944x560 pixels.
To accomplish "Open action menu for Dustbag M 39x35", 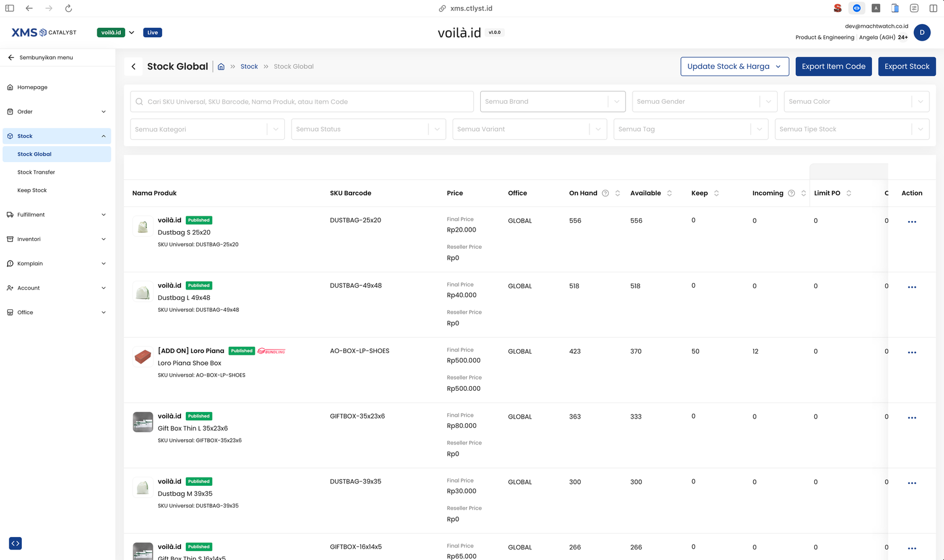I will (912, 483).
